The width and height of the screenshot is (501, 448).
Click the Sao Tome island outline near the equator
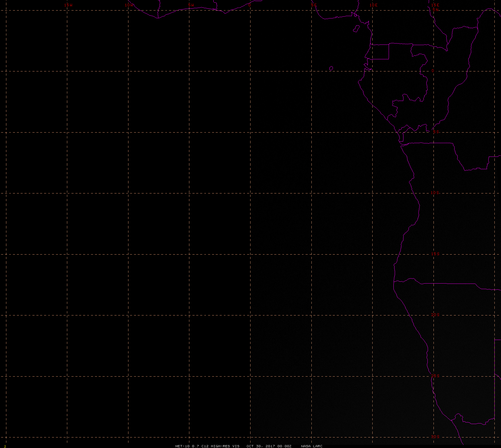331,68
